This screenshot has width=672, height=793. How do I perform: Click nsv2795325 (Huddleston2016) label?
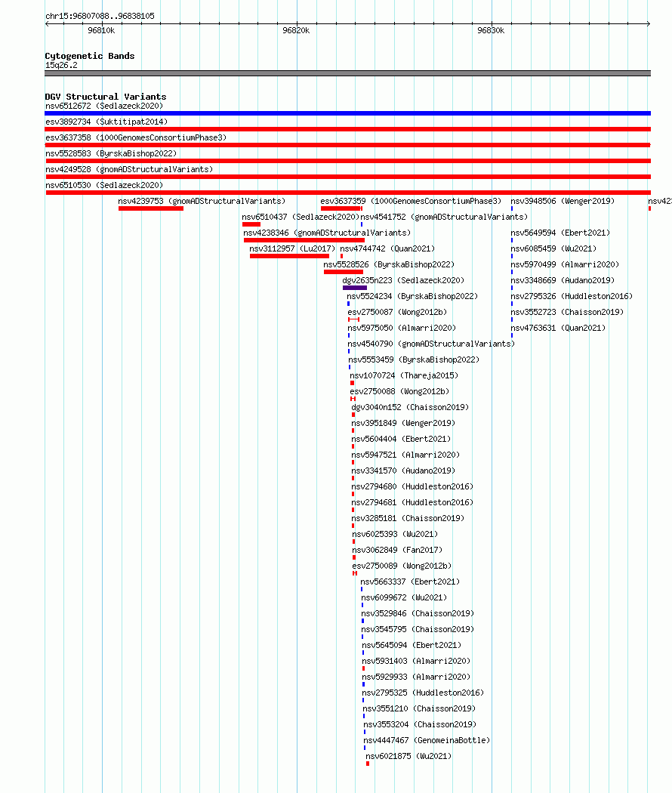(x=423, y=693)
